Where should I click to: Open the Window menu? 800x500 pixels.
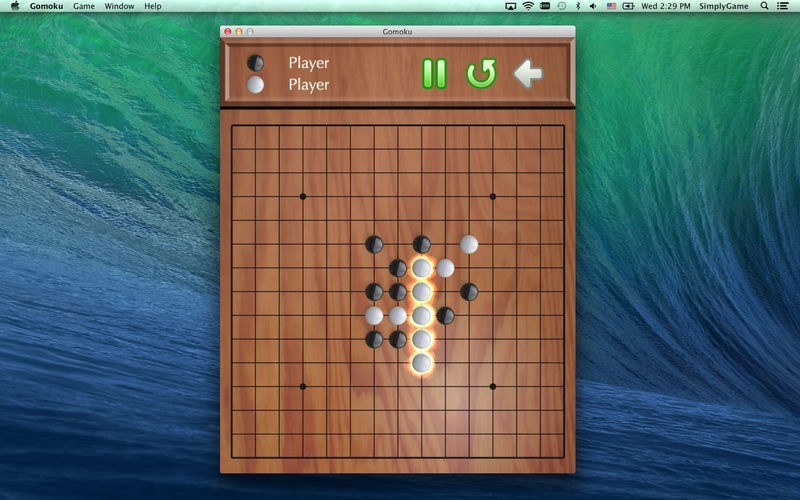point(119,6)
